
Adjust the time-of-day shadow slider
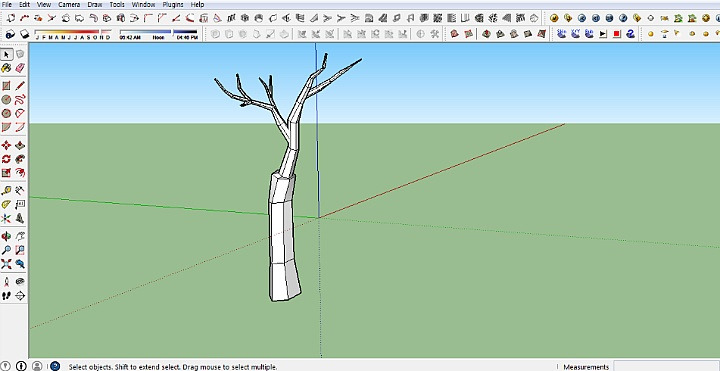[x=158, y=34]
